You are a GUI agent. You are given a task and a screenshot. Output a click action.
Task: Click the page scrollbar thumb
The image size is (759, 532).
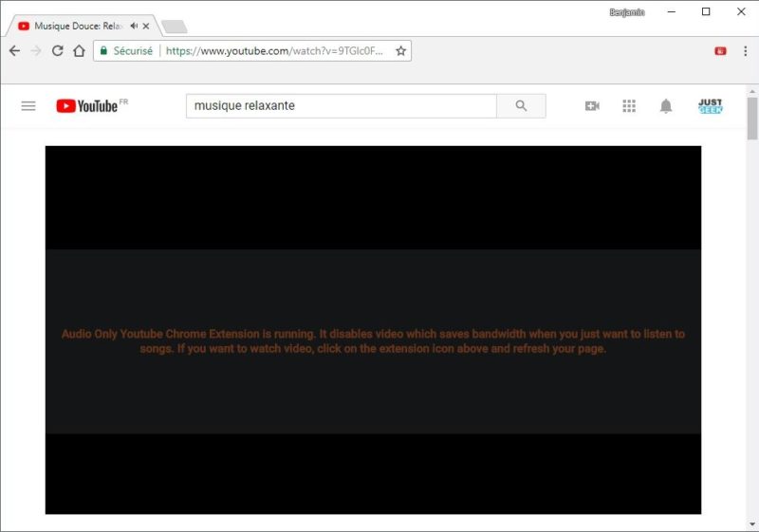pyautogui.click(x=752, y=119)
